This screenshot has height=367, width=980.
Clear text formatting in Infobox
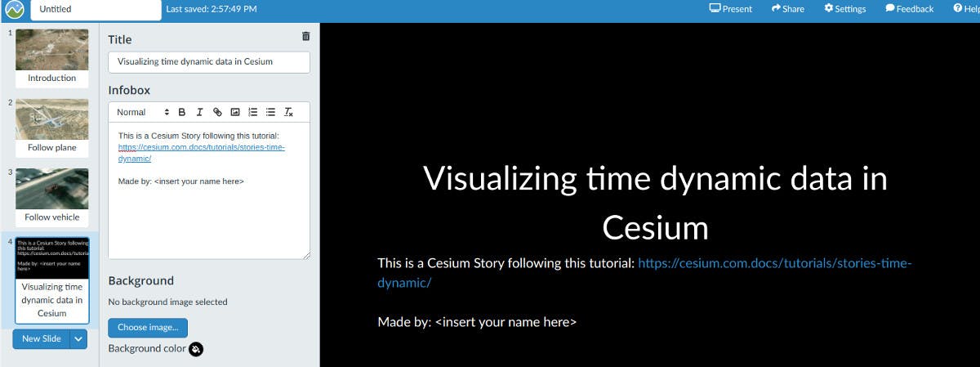[x=288, y=112]
